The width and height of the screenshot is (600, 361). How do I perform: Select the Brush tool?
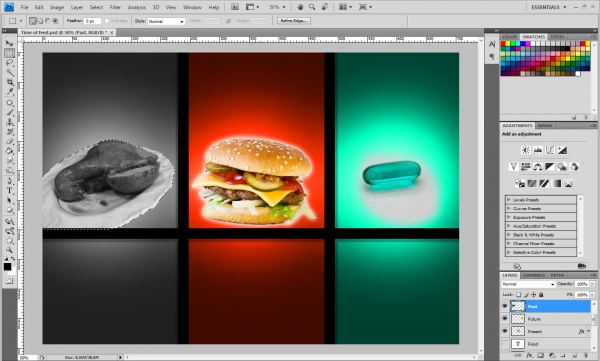click(9, 113)
